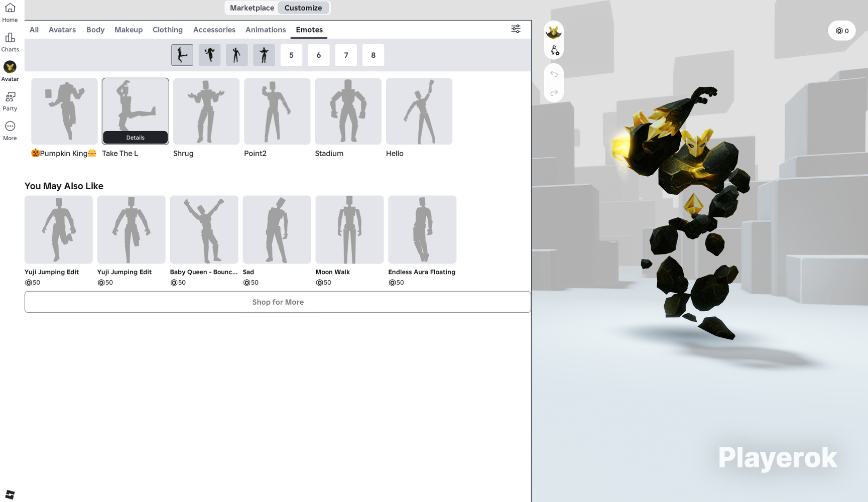The image size is (868, 502).
Task: Switch to the Animations tab
Action: pos(266,30)
